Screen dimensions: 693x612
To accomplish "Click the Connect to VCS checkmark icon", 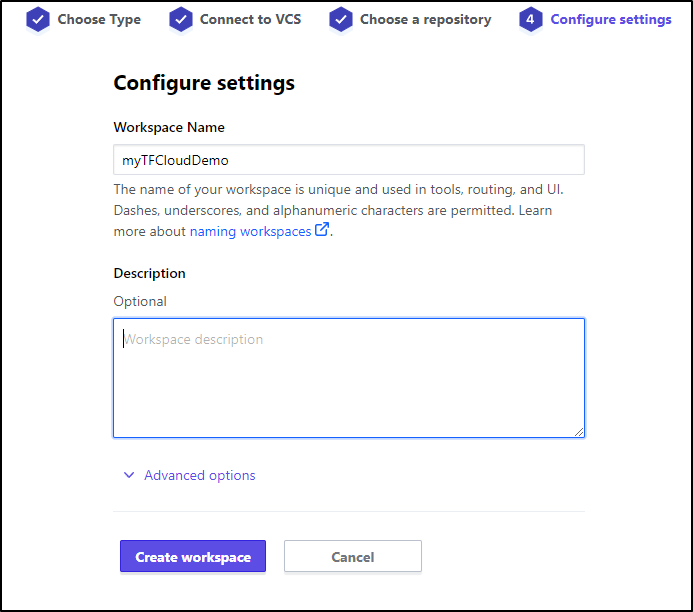I will (181, 19).
